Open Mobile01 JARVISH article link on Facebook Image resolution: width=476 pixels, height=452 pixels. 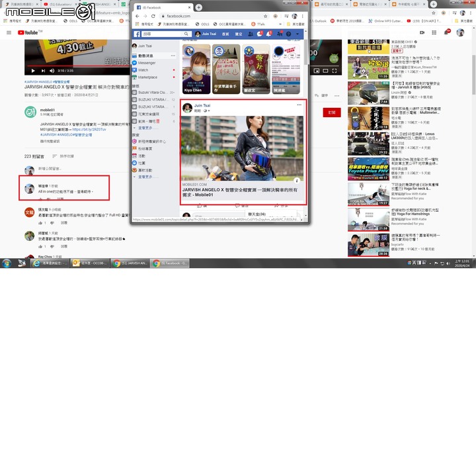coord(240,192)
